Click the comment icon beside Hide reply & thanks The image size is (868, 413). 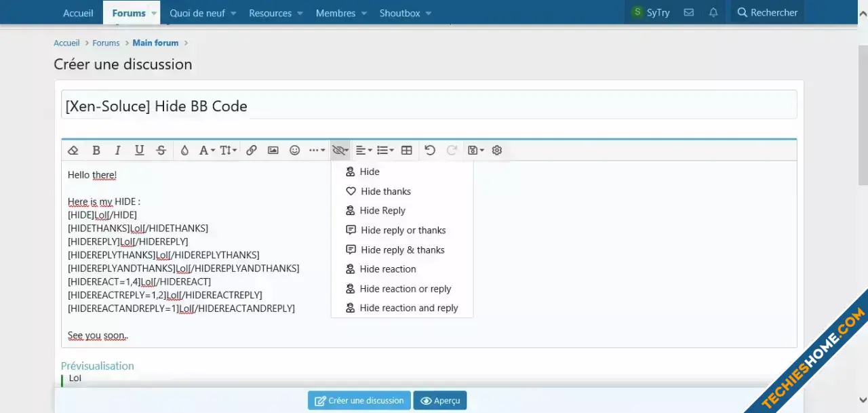click(x=351, y=250)
